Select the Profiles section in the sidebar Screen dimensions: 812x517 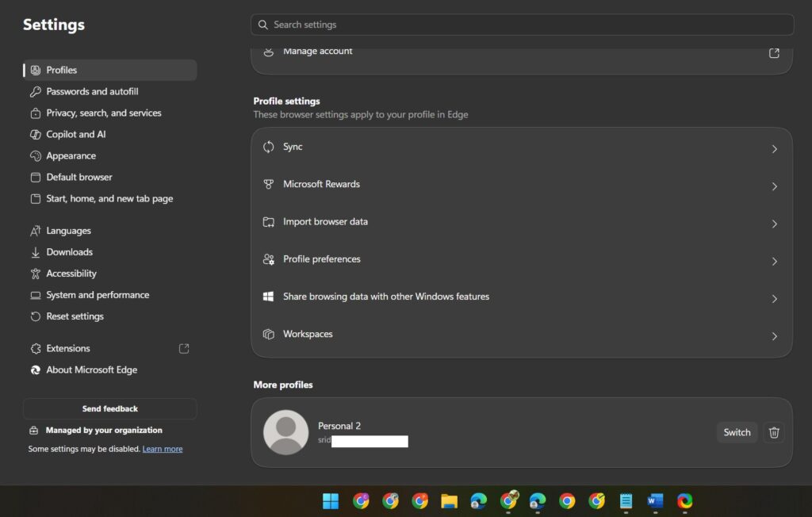coord(109,70)
